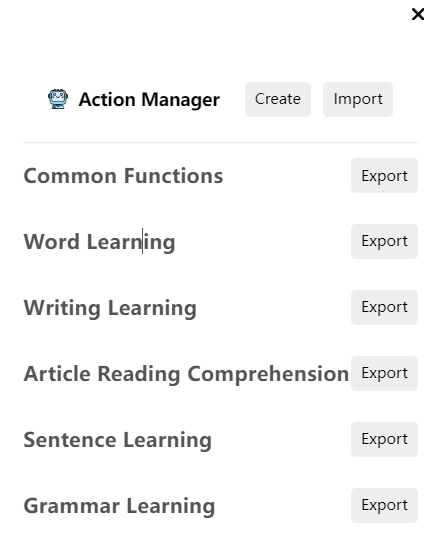Export the Common Functions group
The width and height of the screenshot is (443, 533).
click(x=384, y=175)
